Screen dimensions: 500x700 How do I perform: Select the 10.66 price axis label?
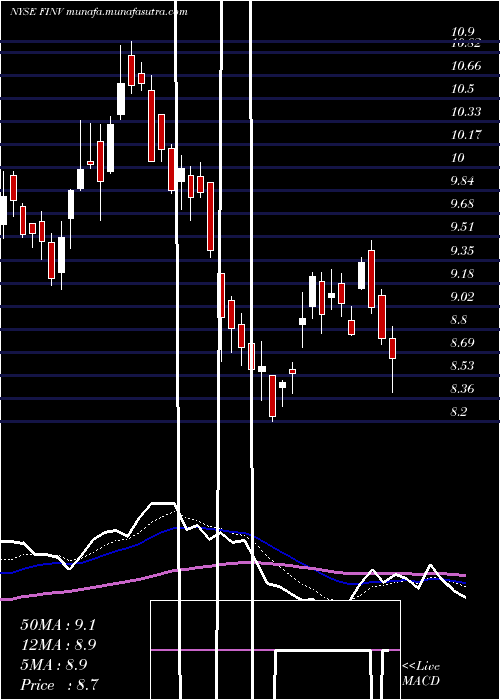466,66
